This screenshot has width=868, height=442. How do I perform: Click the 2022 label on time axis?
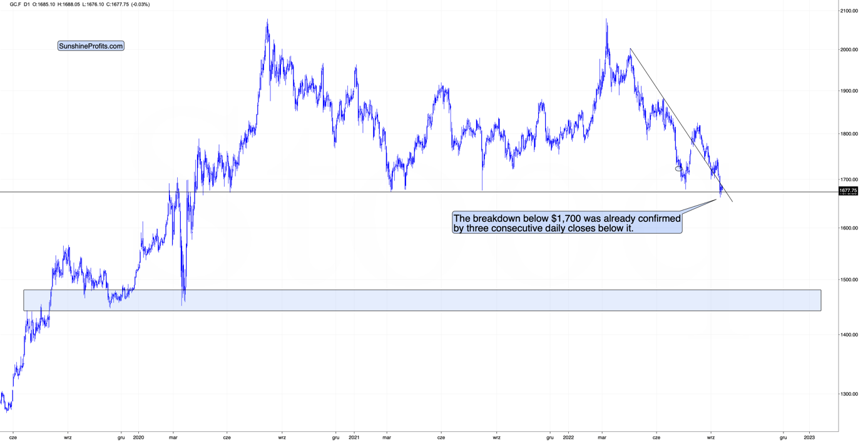coord(568,438)
